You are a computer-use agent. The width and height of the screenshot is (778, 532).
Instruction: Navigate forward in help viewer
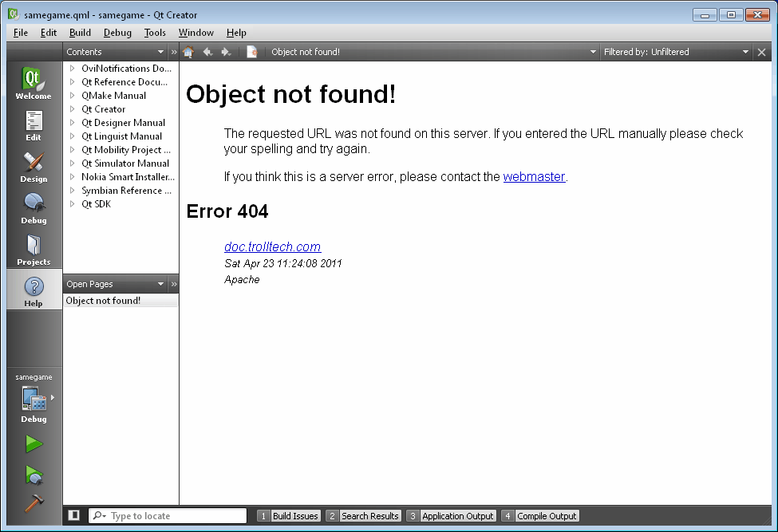[x=227, y=52]
